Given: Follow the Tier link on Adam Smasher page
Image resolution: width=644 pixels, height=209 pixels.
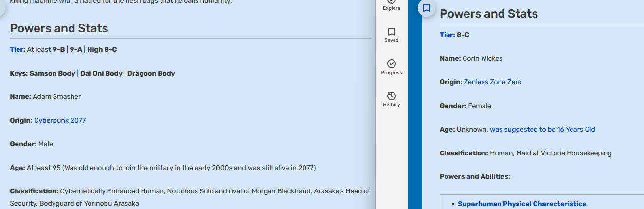Looking at the screenshot, I should (x=17, y=49).
